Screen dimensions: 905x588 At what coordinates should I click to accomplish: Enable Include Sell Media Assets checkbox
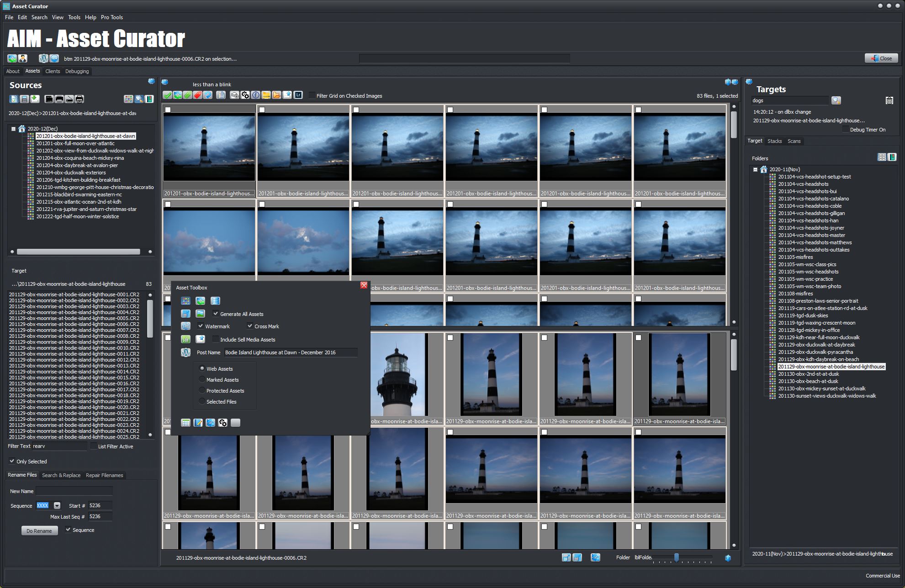click(216, 339)
